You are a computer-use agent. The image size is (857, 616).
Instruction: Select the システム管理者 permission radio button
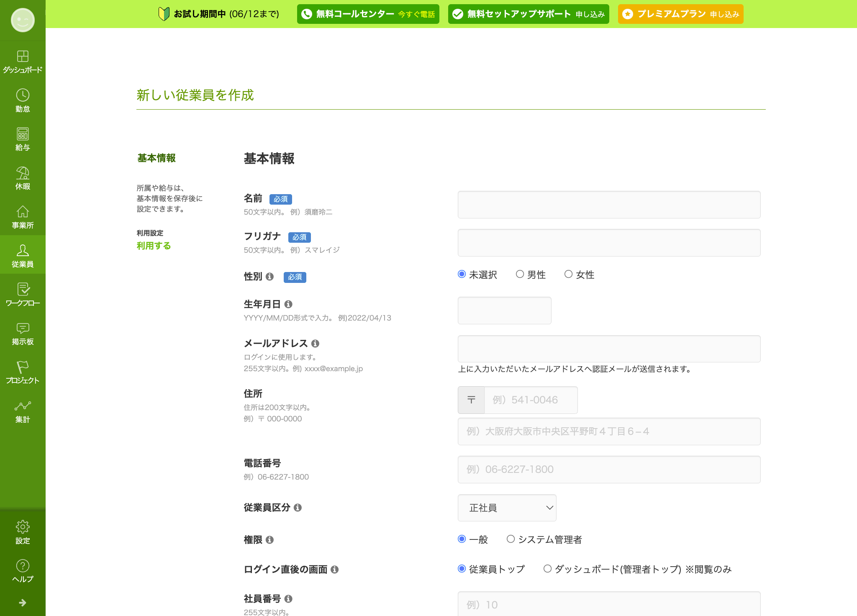511,539
